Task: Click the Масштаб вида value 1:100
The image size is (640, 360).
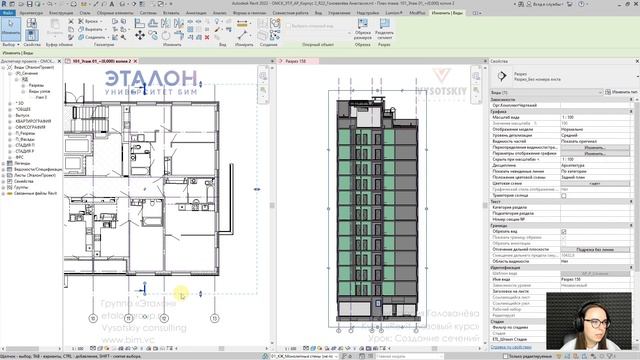Action: click(x=595, y=117)
